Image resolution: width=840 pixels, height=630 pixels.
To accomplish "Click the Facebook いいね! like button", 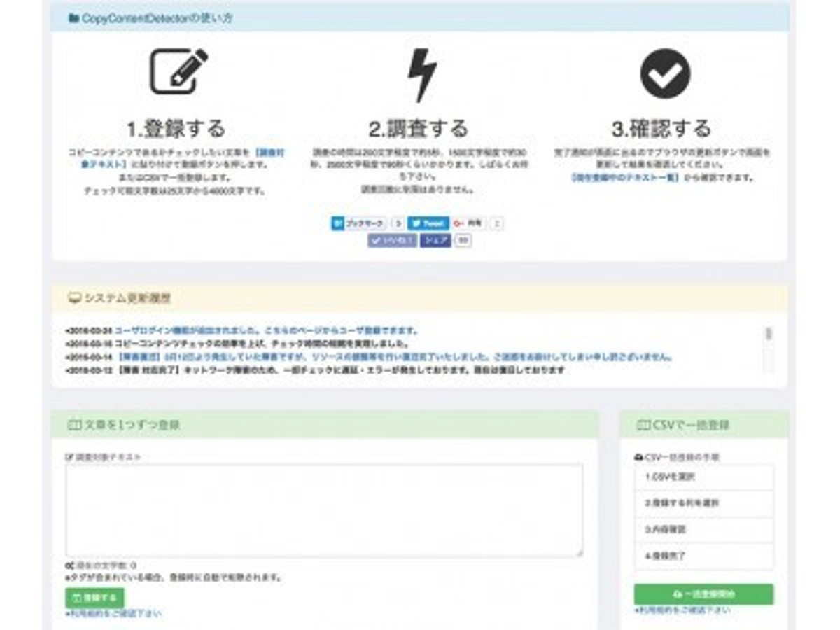I will pos(392,241).
